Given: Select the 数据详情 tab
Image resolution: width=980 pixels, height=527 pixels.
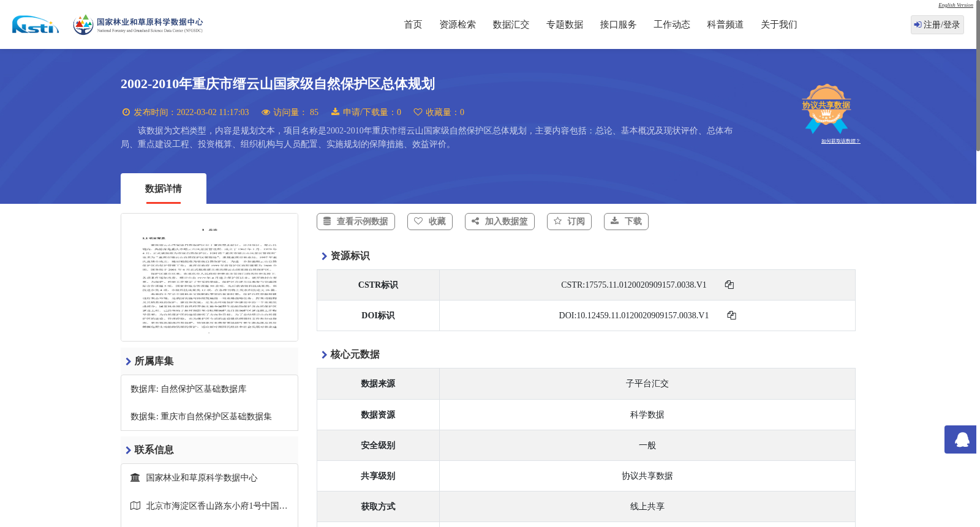Looking at the screenshot, I should point(164,189).
